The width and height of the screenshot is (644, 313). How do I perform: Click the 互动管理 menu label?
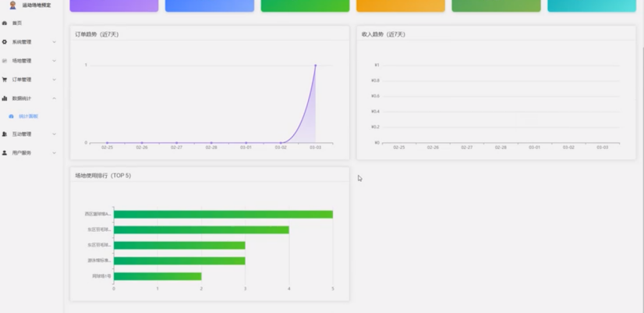pos(22,134)
